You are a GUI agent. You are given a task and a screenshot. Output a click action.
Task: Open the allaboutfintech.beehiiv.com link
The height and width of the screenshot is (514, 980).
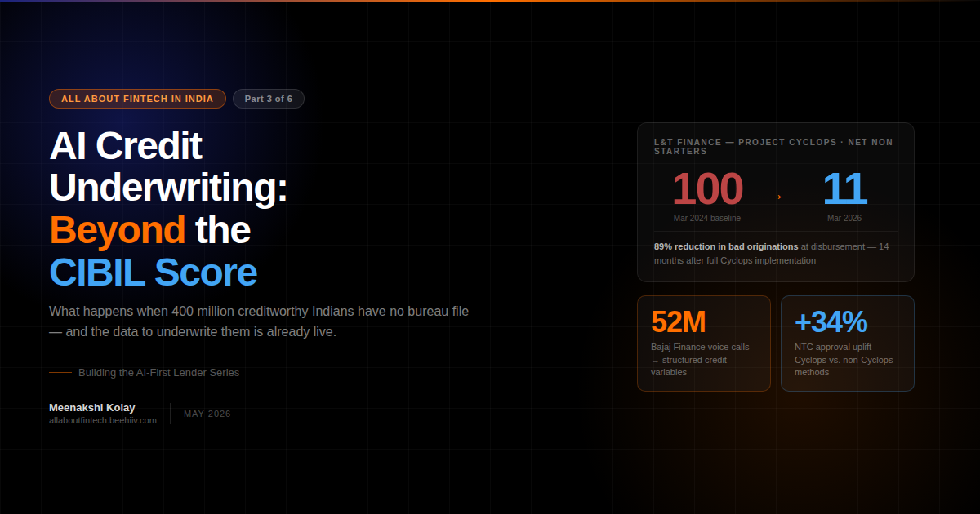click(x=103, y=420)
